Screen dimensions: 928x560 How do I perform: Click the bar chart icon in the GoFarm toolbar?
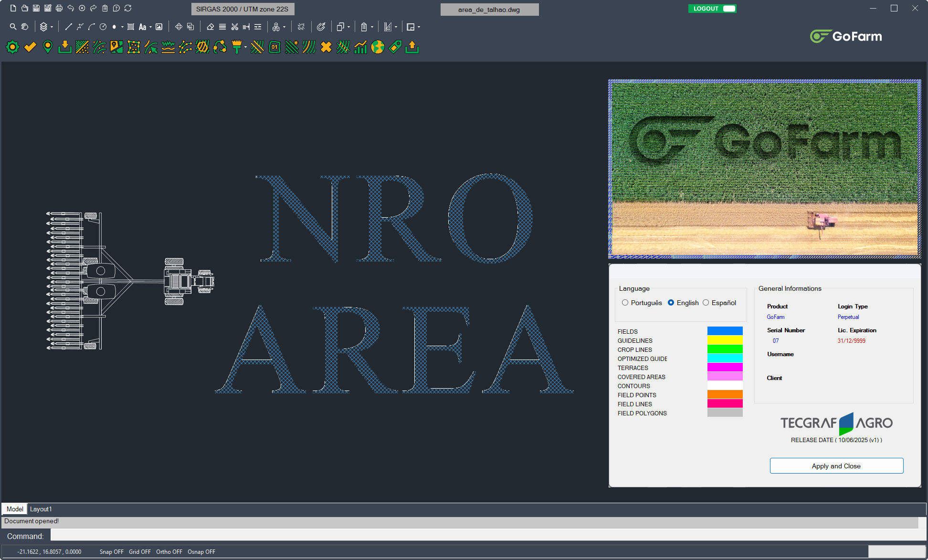pos(359,47)
